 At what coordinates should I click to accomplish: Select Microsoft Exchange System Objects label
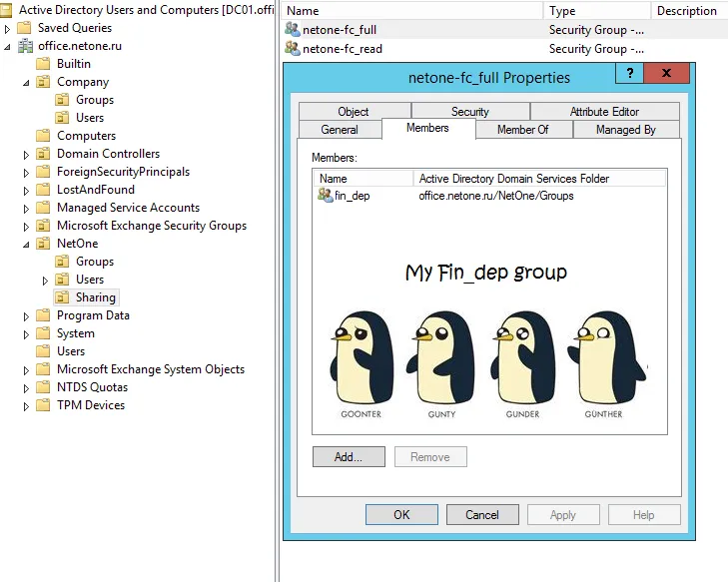coord(151,369)
